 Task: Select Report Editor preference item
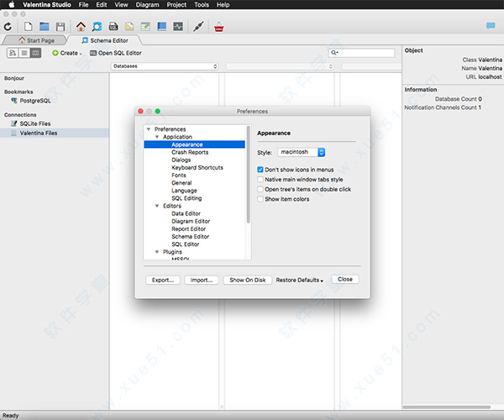pos(189,229)
